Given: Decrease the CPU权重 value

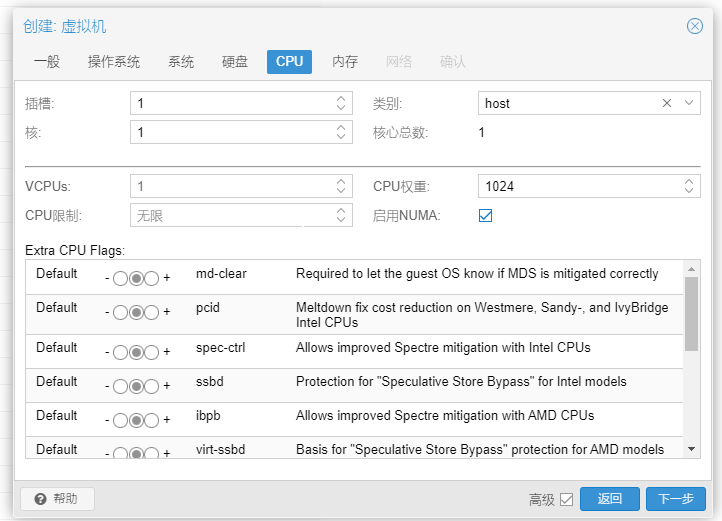Looking at the screenshot, I should pyautogui.click(x=689, y=190).
